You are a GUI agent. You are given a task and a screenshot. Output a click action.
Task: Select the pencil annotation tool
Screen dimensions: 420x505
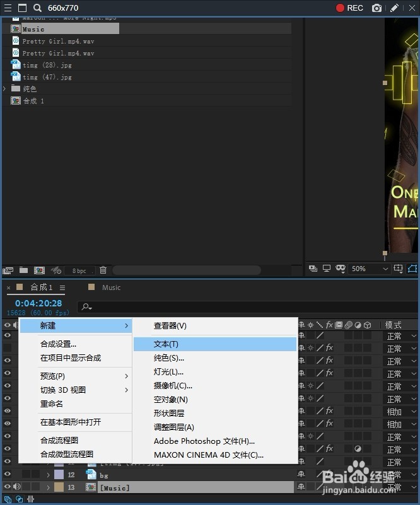tap(394, 8)
